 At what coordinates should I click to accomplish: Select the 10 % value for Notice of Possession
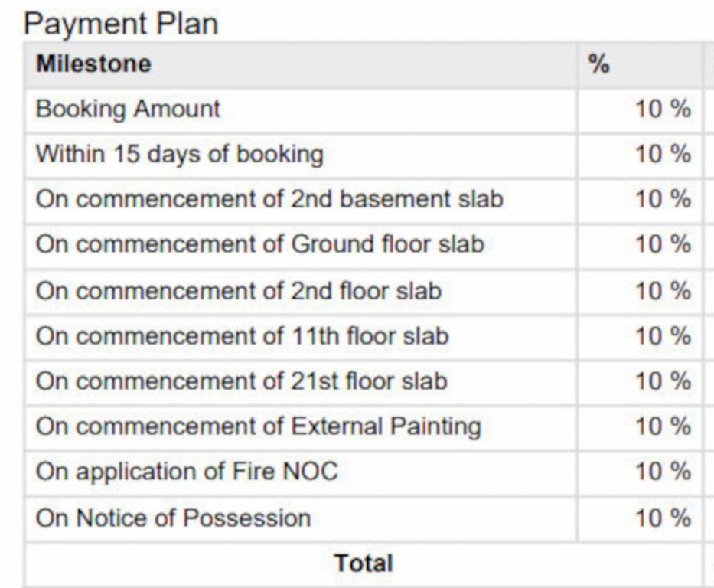[663, 518]
